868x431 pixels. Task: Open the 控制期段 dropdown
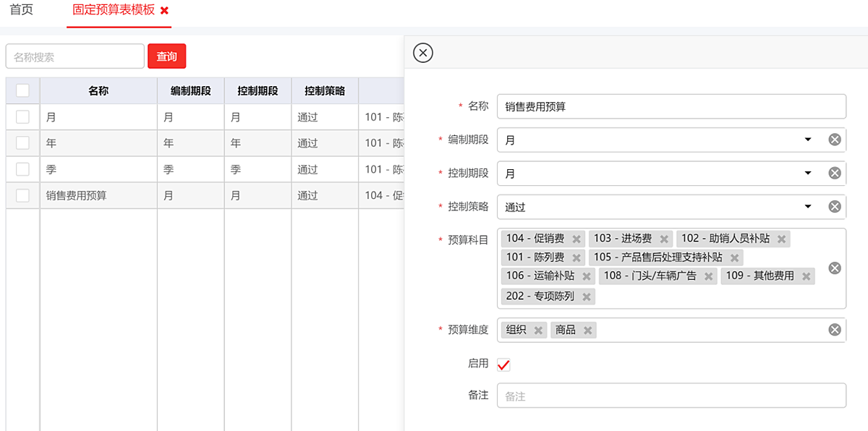tap(808, 174)
